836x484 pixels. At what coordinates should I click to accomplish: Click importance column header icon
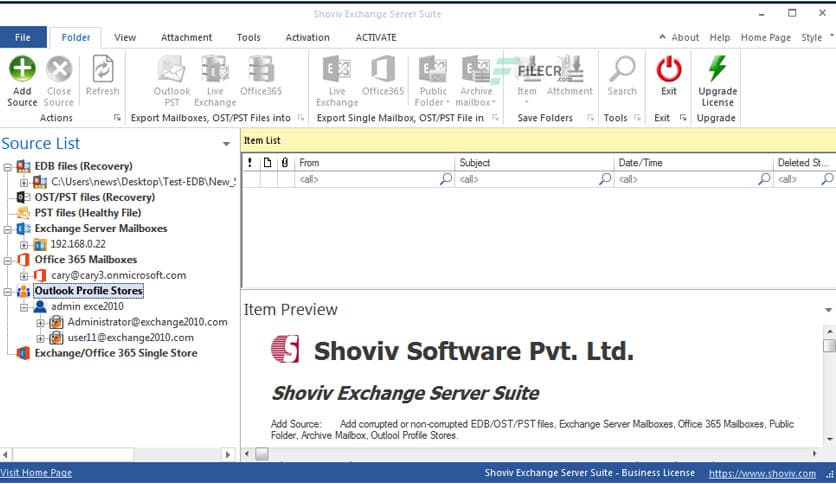coord(250,163)
